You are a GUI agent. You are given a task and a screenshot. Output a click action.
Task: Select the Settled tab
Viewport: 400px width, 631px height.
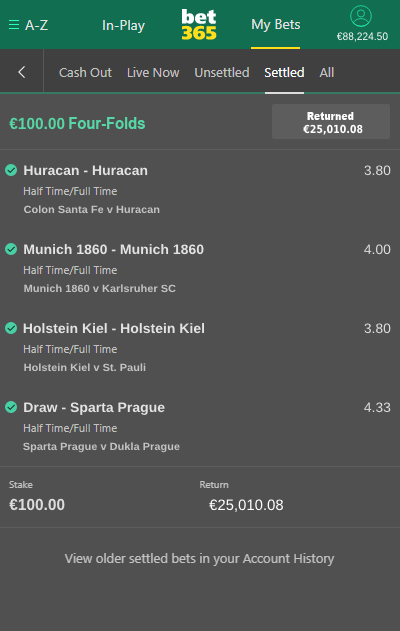pyautogui.click(x=284, y=72)
